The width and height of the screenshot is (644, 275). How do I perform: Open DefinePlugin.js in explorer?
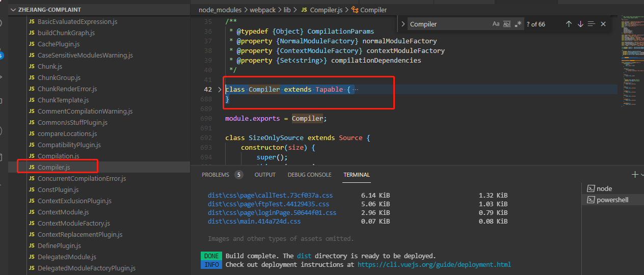60,246
